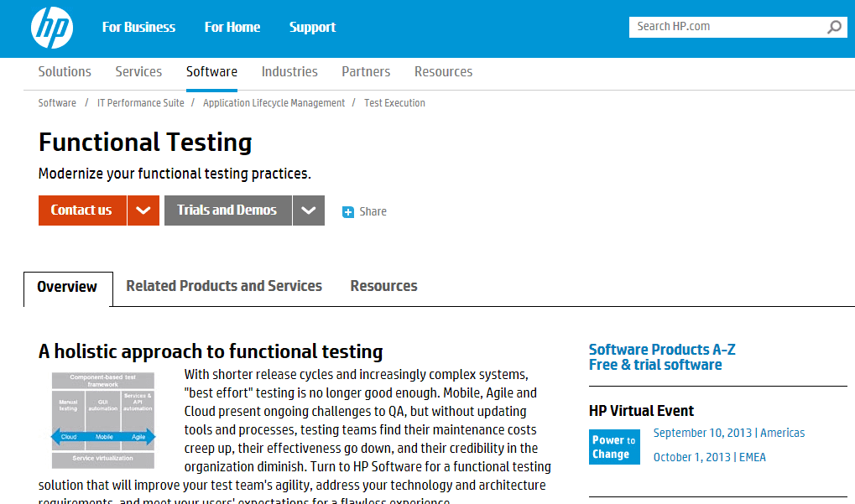Open the Industries navigation menu
This screenshot has width=855, height=504.
click(289, 71)
